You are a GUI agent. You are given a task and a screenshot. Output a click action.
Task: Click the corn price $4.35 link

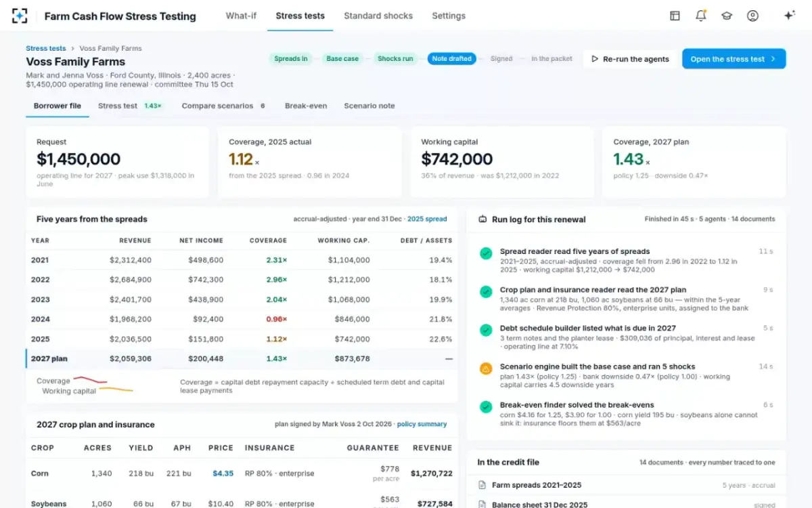223,473
